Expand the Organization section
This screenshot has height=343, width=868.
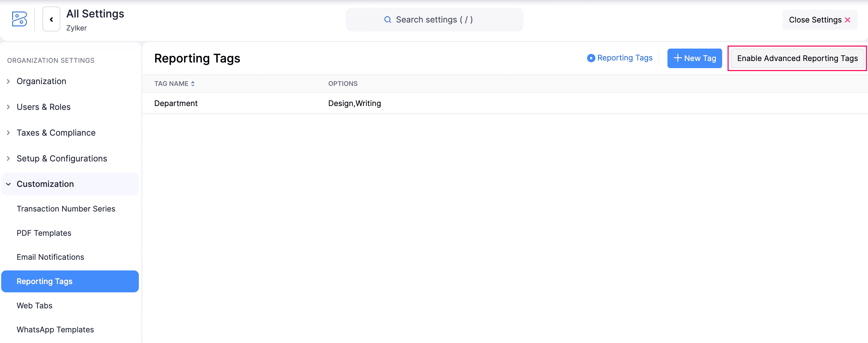point(41,81)
